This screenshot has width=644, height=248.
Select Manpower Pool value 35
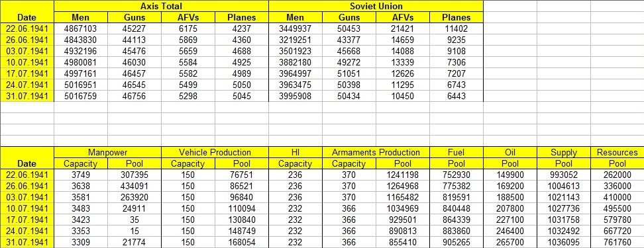pos(134,220)
